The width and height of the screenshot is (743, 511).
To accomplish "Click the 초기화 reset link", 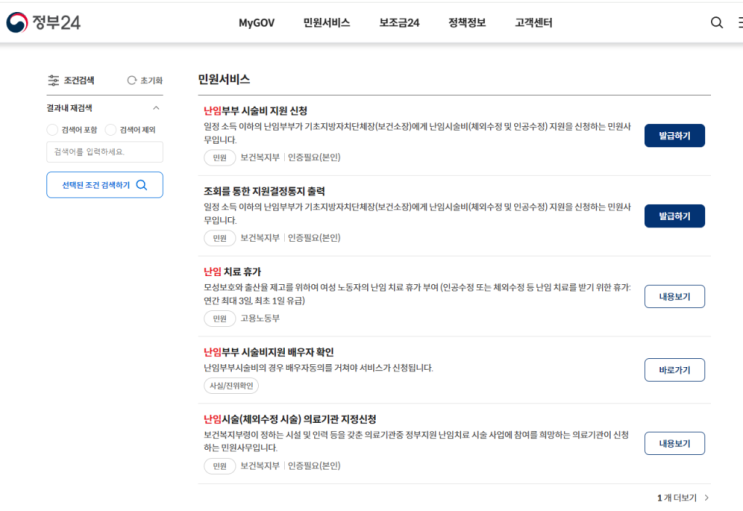I will pyautogui.click(x=145, y=80).
